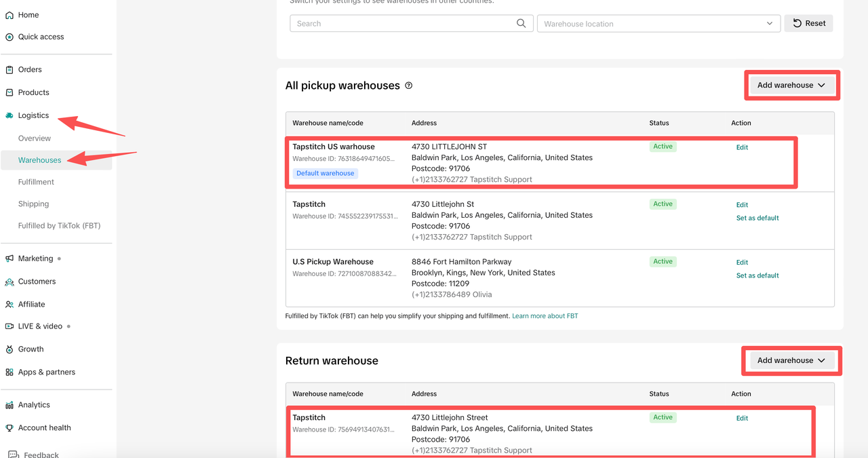Click into the warehouse Search field
The height and width of the screenshot is (458, 868).
pyautogui.click(x=411, y=23)
